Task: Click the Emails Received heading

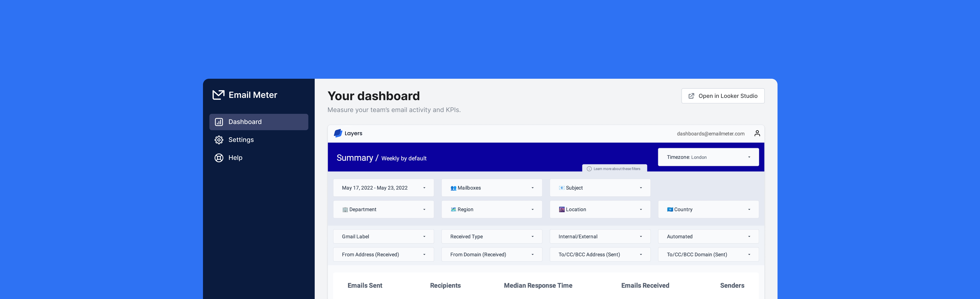Action: point(645,286)
